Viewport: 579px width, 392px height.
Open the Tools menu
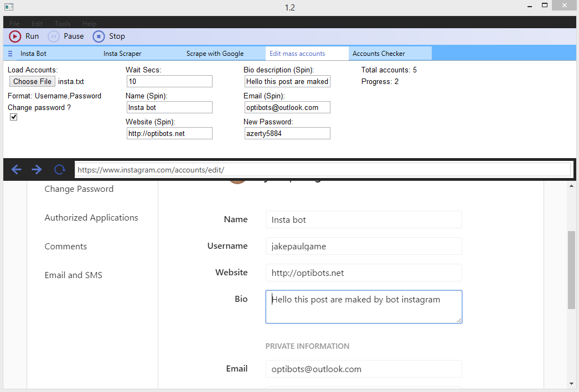point(63,24)
